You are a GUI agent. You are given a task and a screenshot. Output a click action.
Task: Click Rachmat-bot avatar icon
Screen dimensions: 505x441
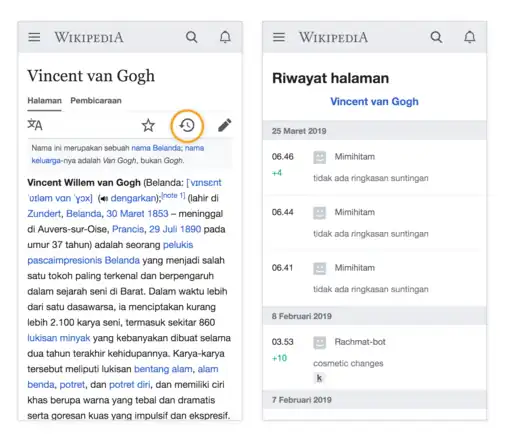pyautogui.click(x=319, y=342)
